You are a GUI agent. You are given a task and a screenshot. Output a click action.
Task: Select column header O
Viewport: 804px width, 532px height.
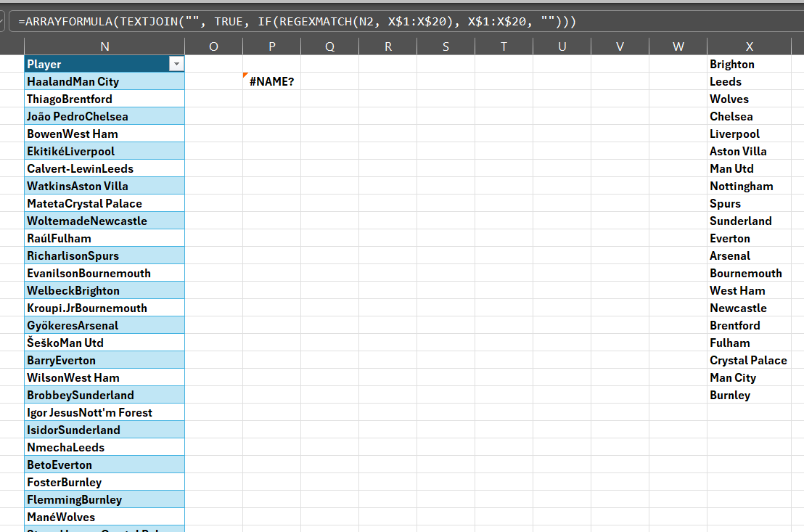tap(213, 45)
